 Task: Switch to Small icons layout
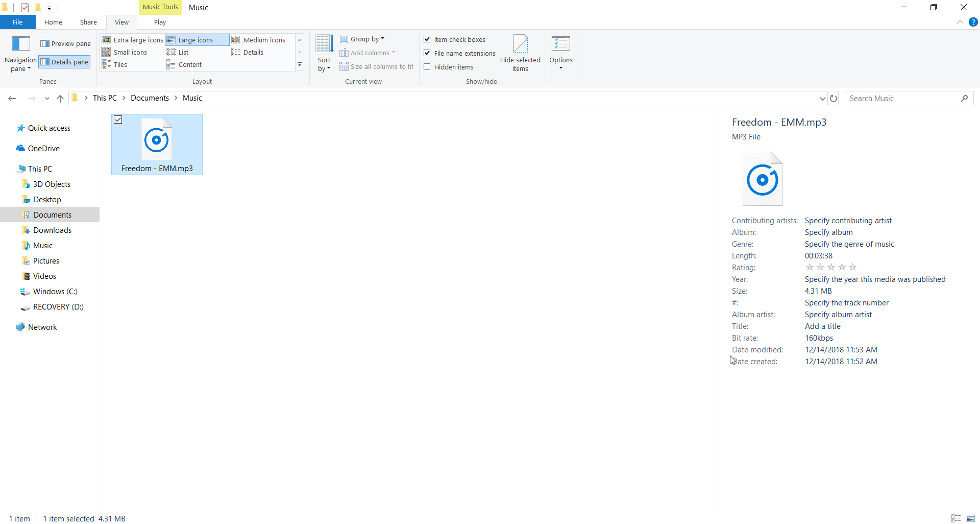125,52
